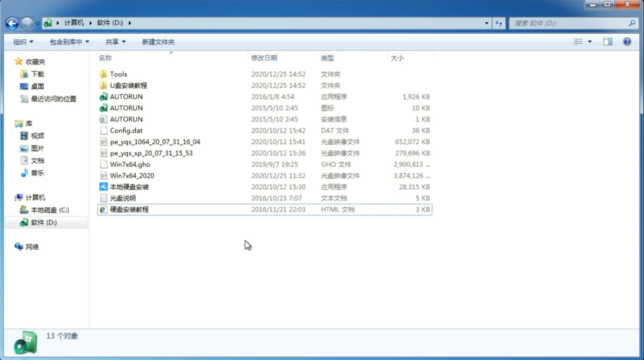Viewport: 644px width, 360px height.
Task: Launch 本地硬盘安装 application
Action: click(129, 187)
